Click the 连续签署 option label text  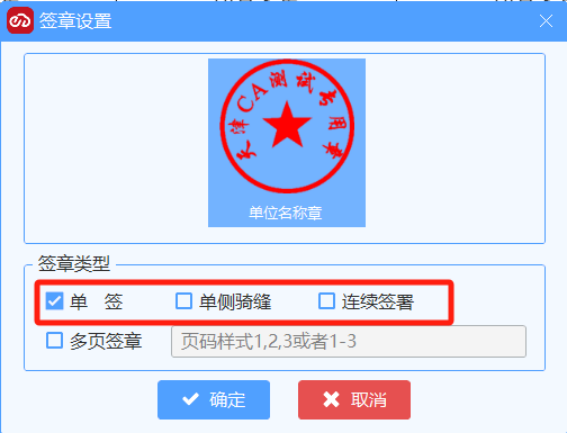[378, 302]
